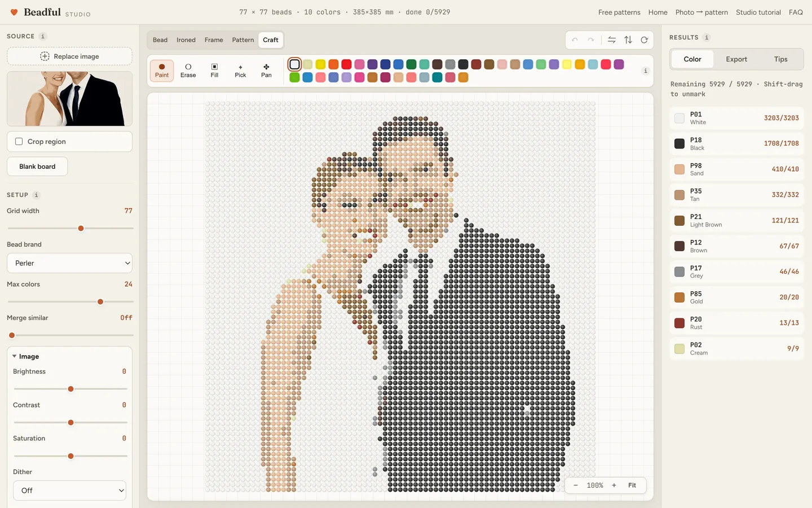
Task: Pick the dark green palette swatch
Action: tap(411, 64)
